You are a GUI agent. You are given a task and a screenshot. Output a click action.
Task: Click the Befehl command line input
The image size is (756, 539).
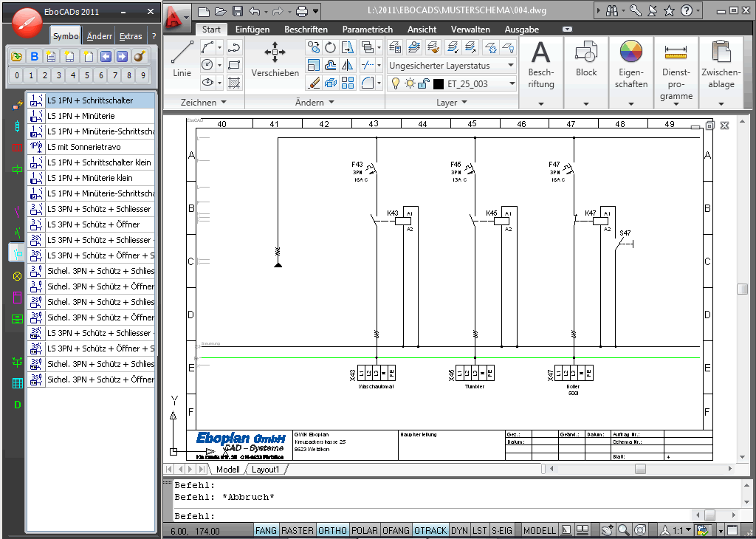[x=443, y=515]
